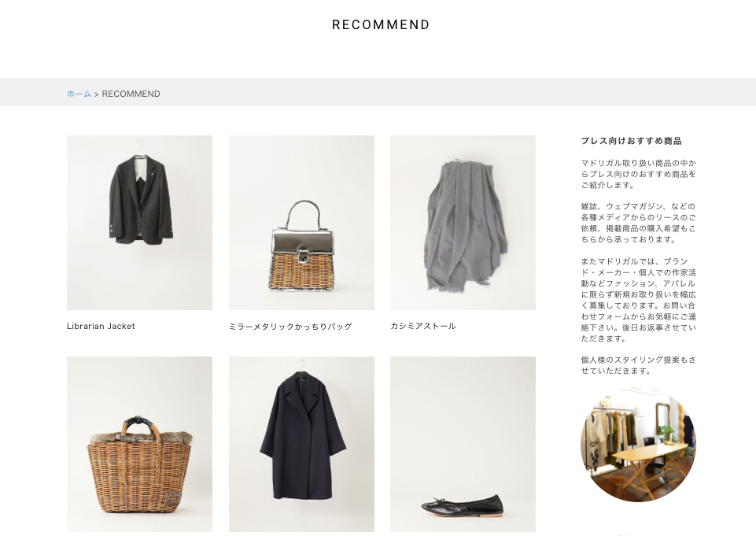
Task: Go to ホーム via breadcrumb link
Action: pos(79,94)
